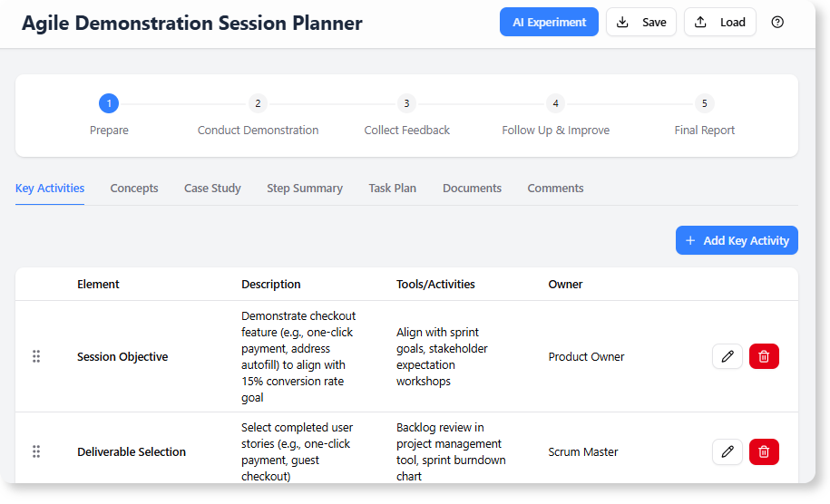Add a new key activity

pos(737,240)
